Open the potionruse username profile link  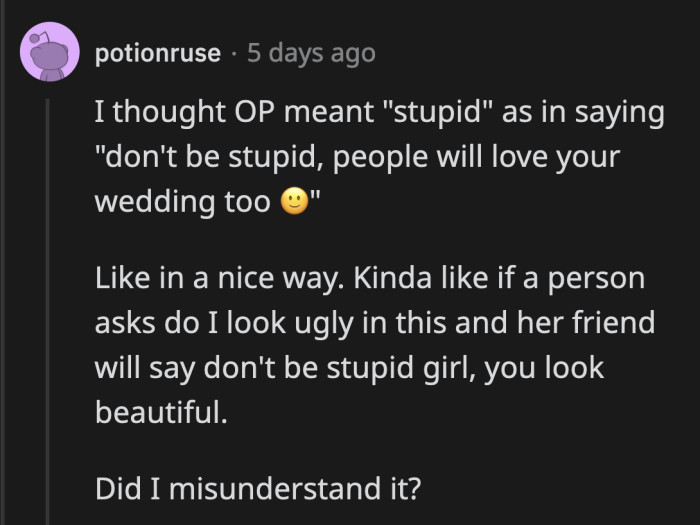158,53
